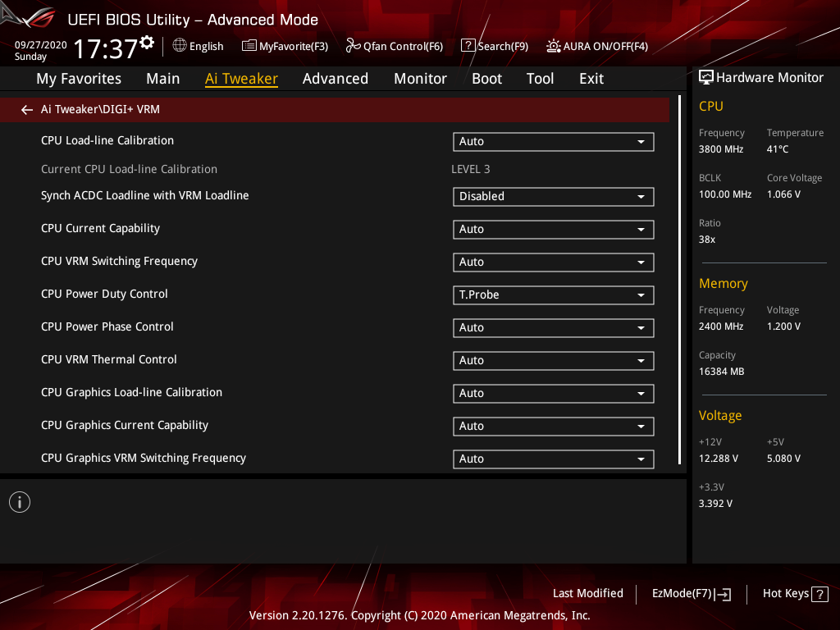Click the Ai Tweaker\DIGI+ VRM breadcrumb
The image size is (840, 630).
(x=100, y=109)
